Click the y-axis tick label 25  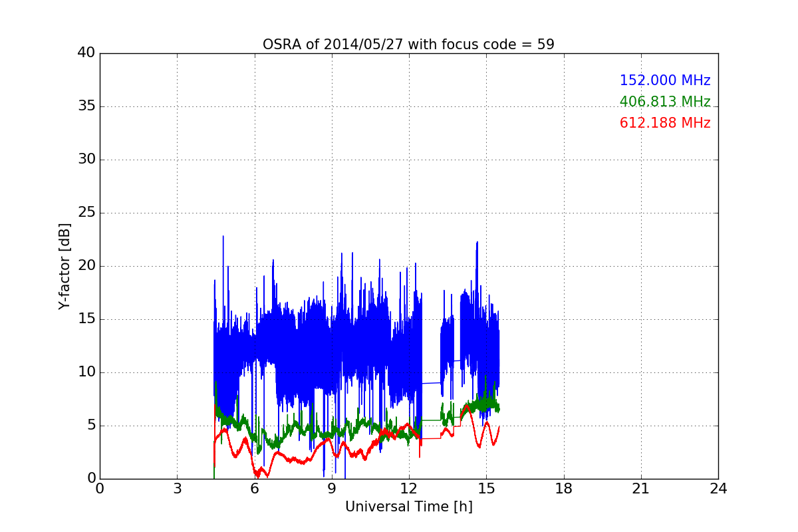(86, 213)
